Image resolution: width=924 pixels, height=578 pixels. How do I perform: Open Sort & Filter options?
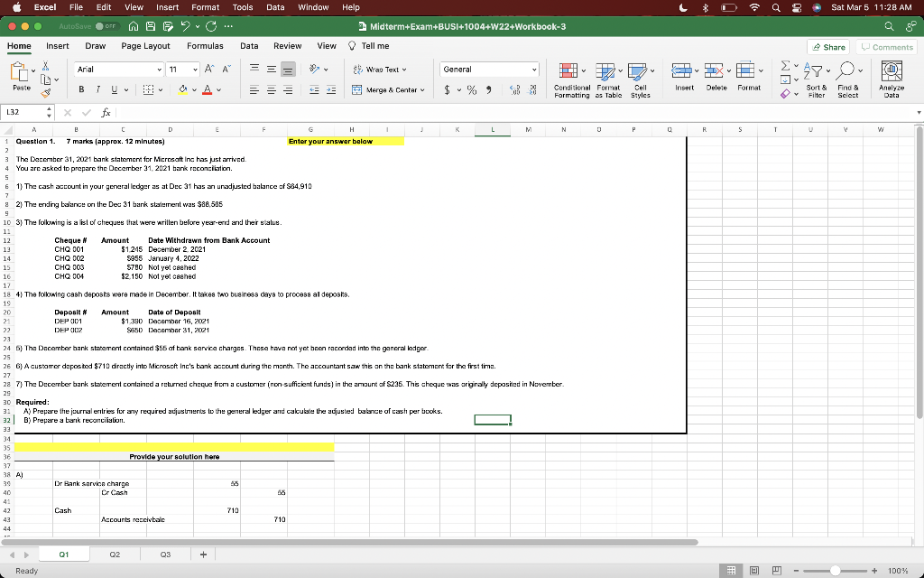click(816, 70)
